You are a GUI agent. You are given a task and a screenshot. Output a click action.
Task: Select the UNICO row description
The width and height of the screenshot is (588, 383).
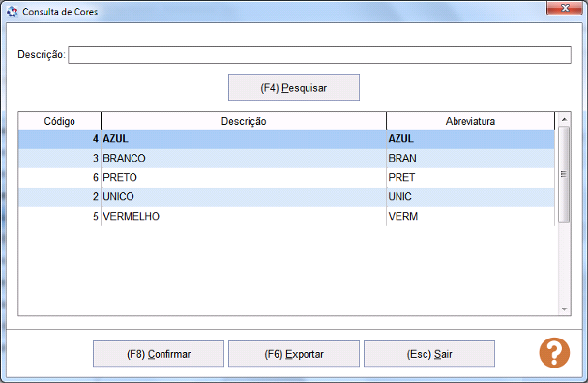[244, 197]
